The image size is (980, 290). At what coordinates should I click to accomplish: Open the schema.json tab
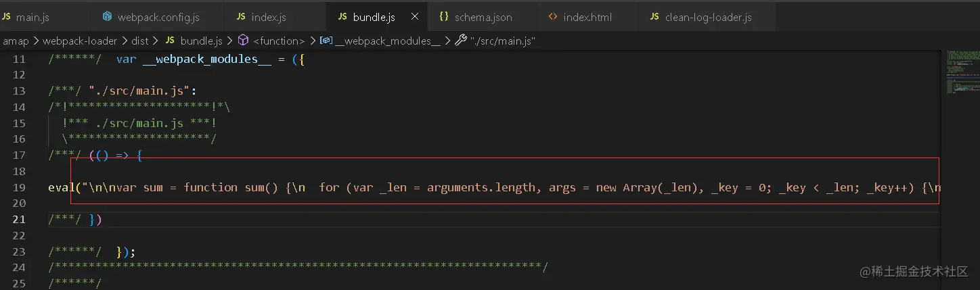[x=482, y=16]
